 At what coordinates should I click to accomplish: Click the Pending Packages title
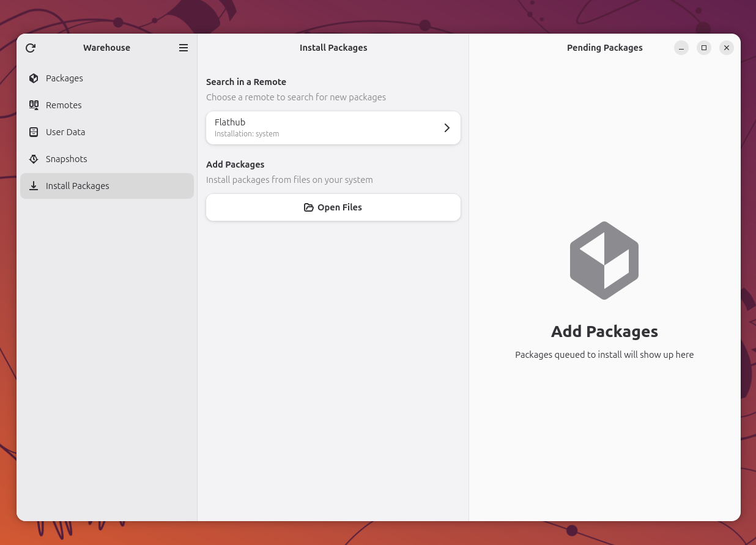[x=605, y=48]
